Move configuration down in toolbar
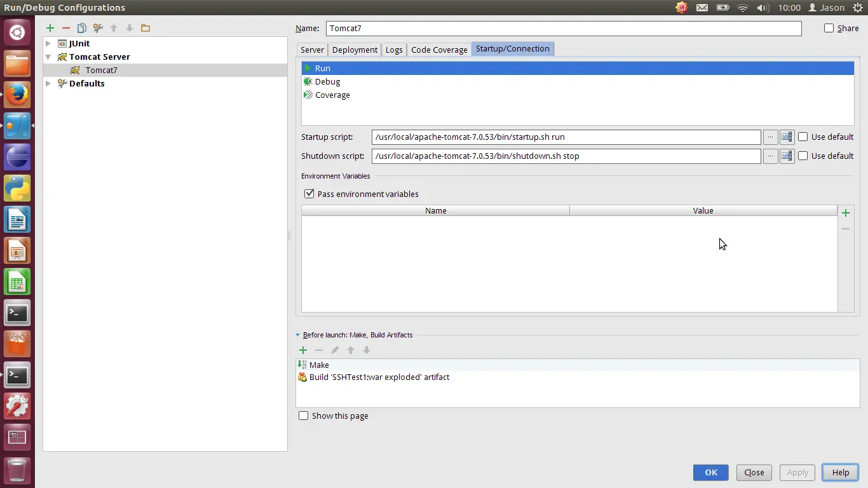The height and width of the screenshot is (488, 868). (x=130, y=28)
